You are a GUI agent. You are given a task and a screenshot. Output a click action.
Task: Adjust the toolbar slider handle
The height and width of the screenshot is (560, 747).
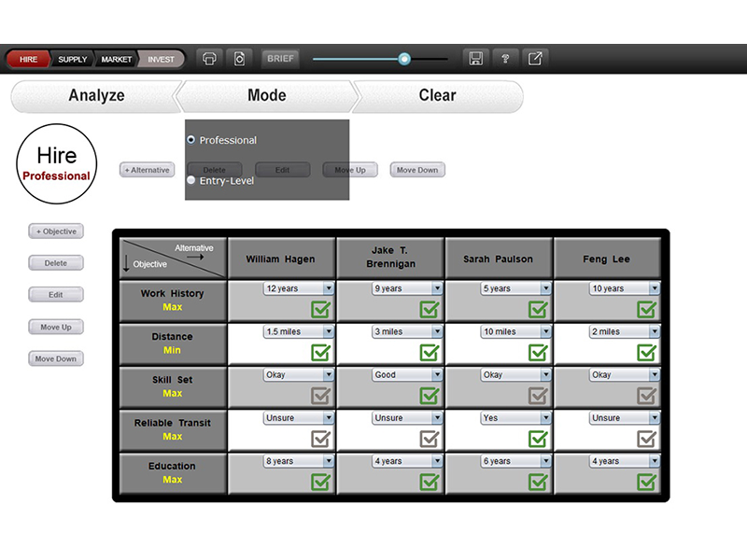(x=404, y=59)
